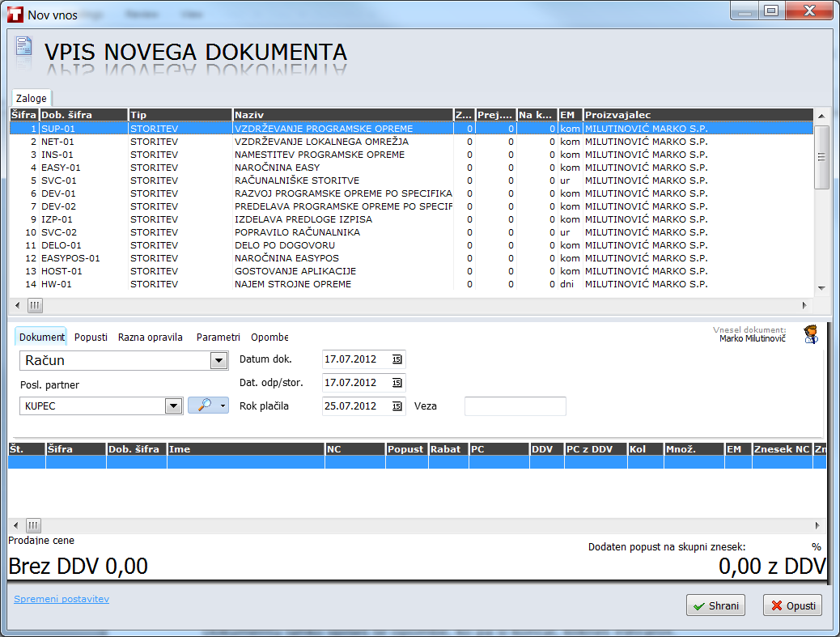This screenshot has width=840, height=637.
Task: Select row DELO PO DOGOVORU
Action: (411, 244)
